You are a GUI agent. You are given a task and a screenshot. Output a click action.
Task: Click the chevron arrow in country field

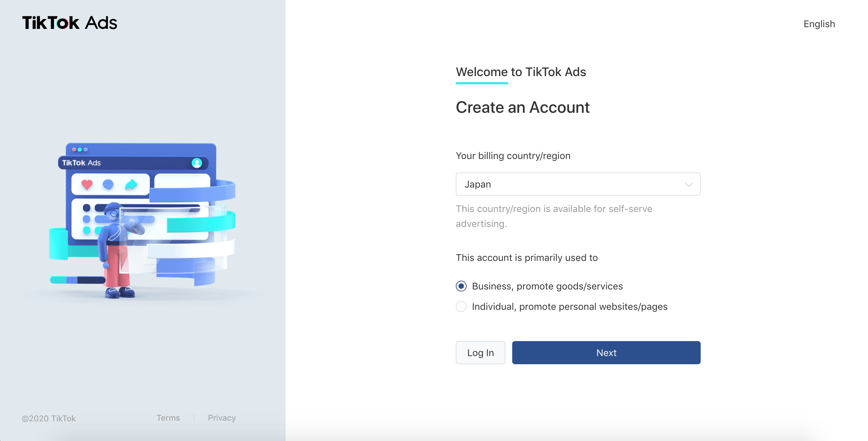tap(688, 184)
